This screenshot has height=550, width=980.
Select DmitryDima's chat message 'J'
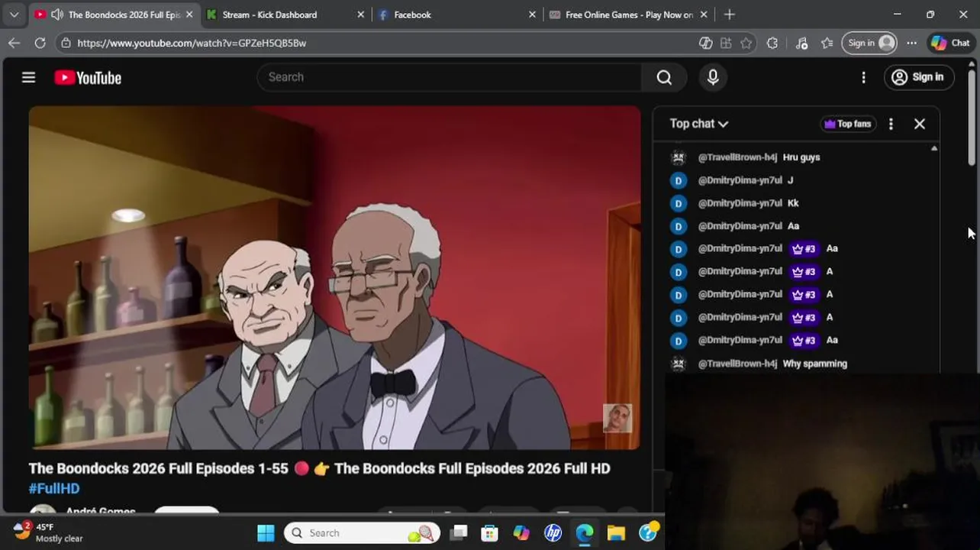[x=790, y=180]
